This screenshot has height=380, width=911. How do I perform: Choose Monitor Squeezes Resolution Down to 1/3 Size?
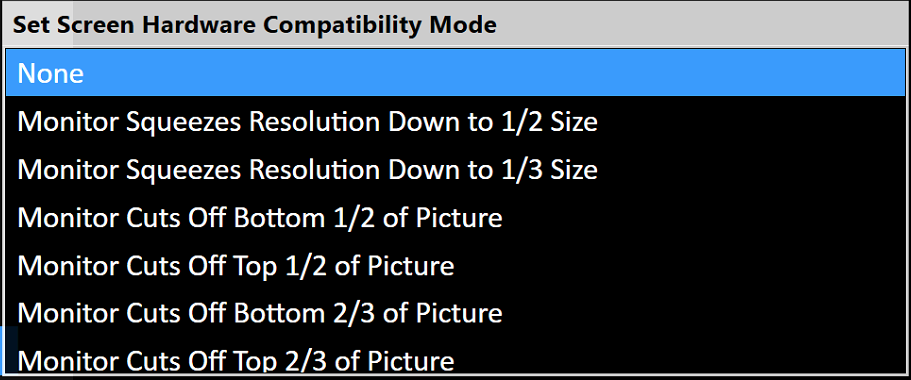456,169
